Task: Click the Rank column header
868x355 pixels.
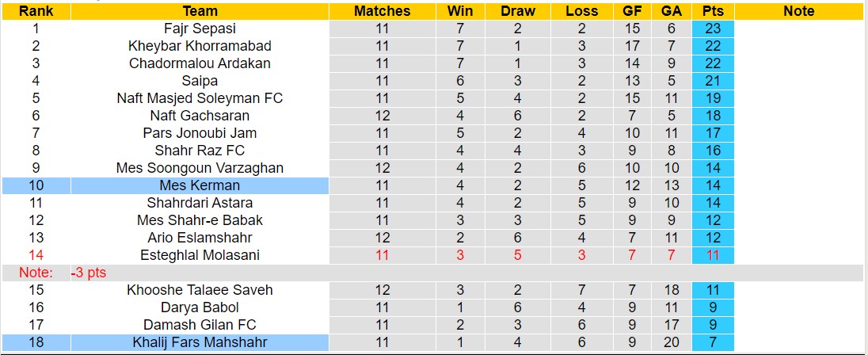Action: (x=36, y=11)
